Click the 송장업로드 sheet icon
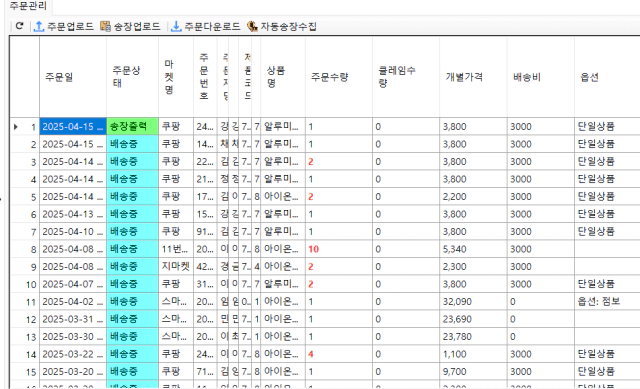Screen dimensions: 640x389 pyautogui.click(x=105, y=26)
